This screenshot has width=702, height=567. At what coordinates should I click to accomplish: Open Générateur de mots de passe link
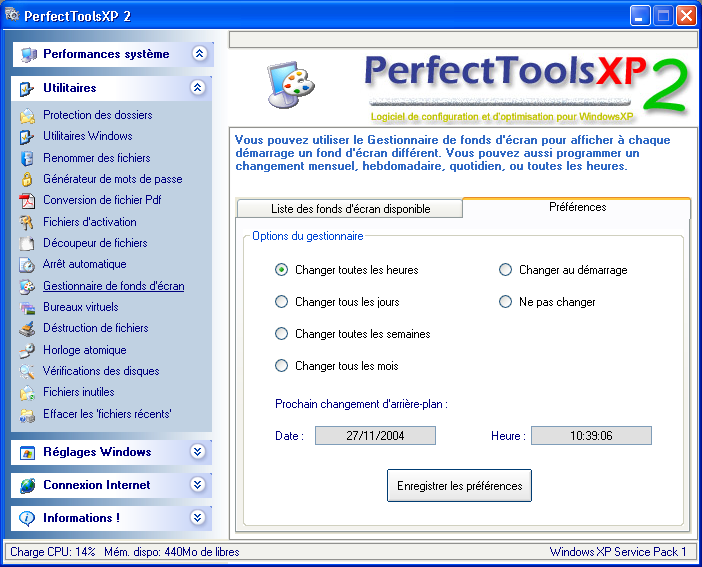[x=113, y=179]
